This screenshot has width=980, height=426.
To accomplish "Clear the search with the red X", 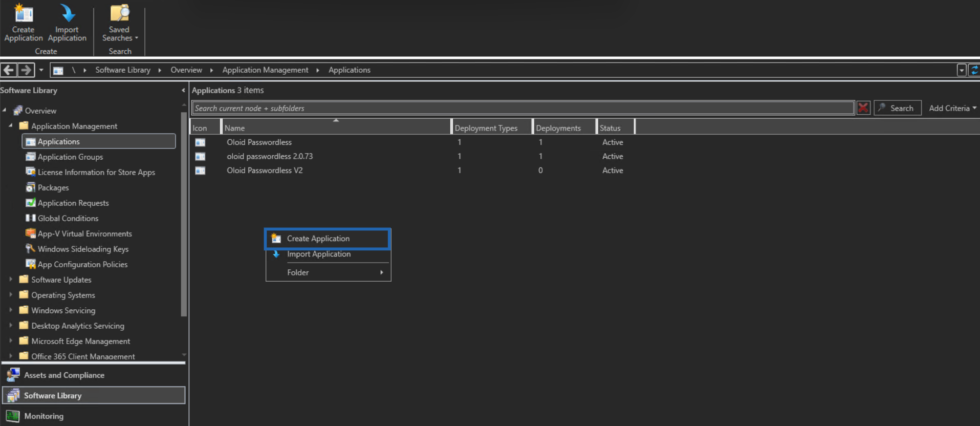I will pyautogui.click(x=863, y=108).
